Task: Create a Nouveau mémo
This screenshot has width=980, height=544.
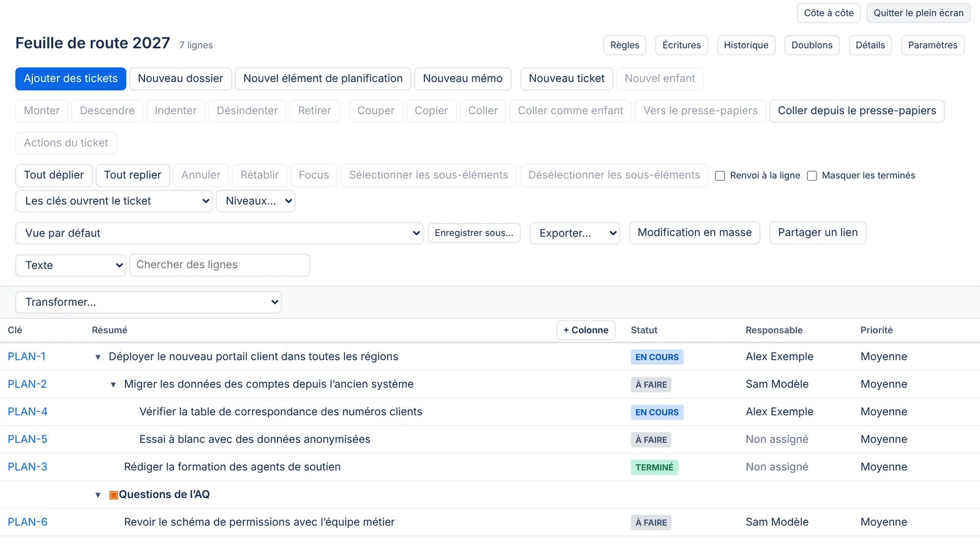Action: [462, 78]
